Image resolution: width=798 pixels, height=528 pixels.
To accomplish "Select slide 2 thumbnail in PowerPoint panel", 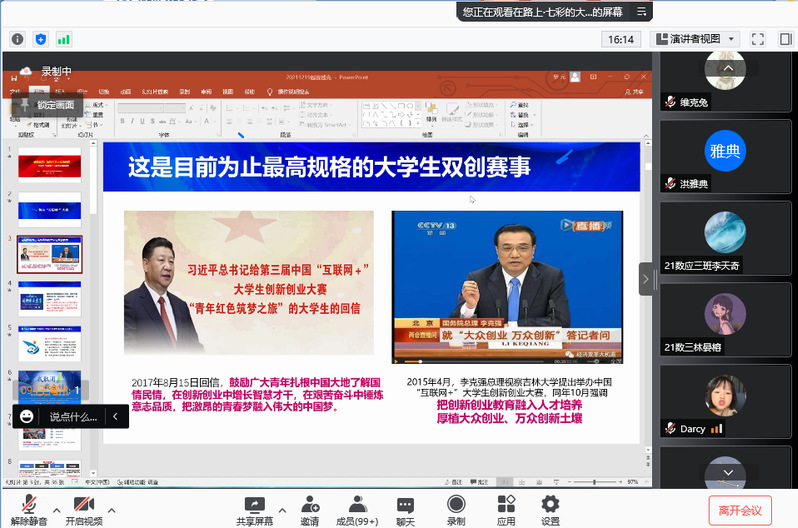I will [x=49, y=210].
